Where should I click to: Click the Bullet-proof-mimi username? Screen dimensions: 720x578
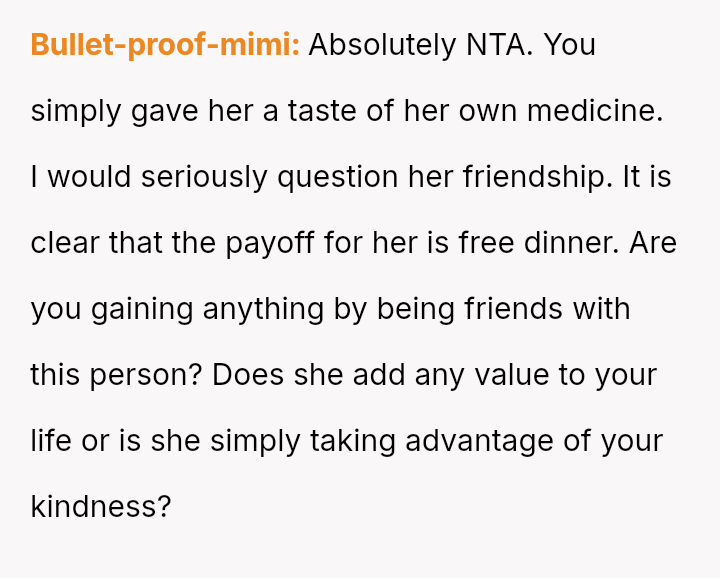(165, 45)
